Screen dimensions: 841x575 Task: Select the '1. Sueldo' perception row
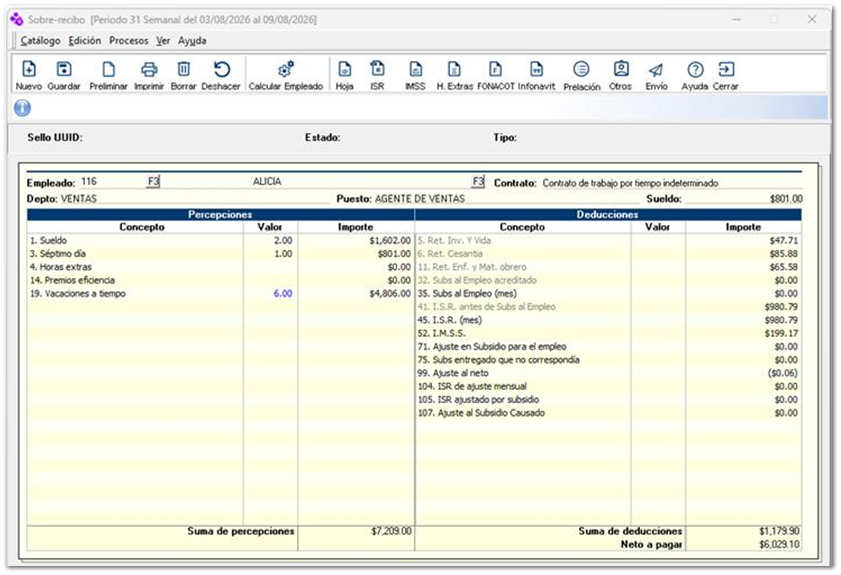coord(220,240)
